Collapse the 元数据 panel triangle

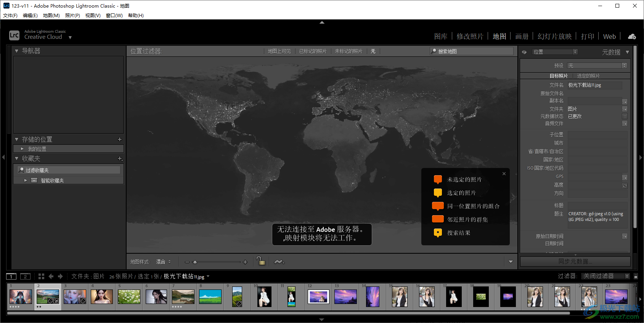[x=627, y=52]
